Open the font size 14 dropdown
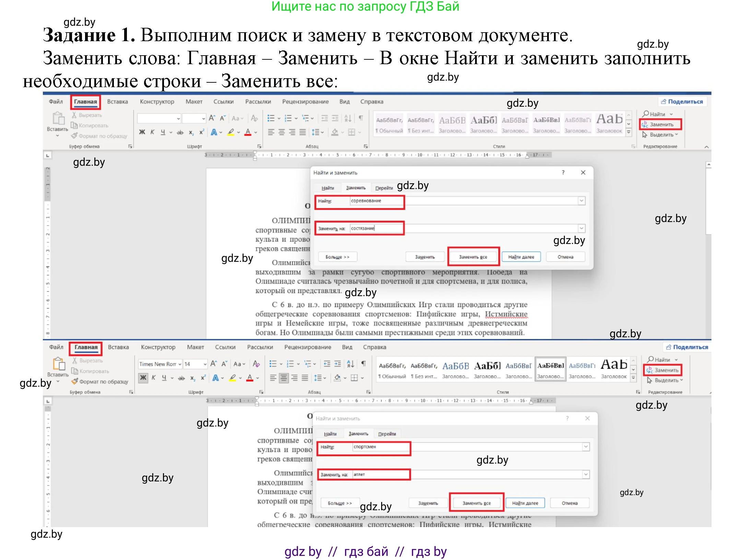 pos(205,364)
